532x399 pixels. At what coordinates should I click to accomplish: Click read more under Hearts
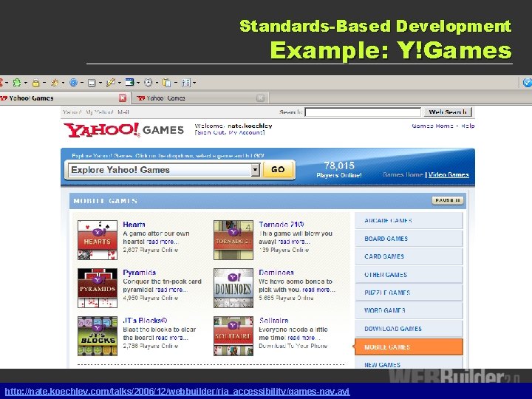point(162,242)
